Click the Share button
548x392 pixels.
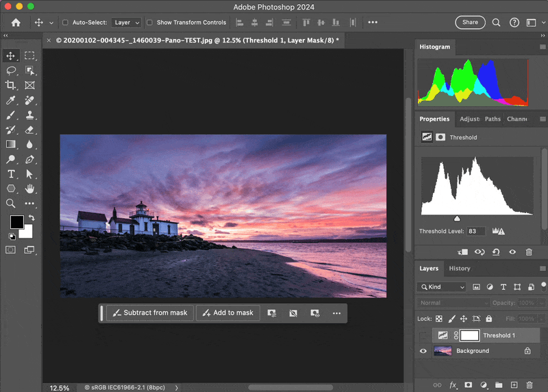(x=470, y=23)
